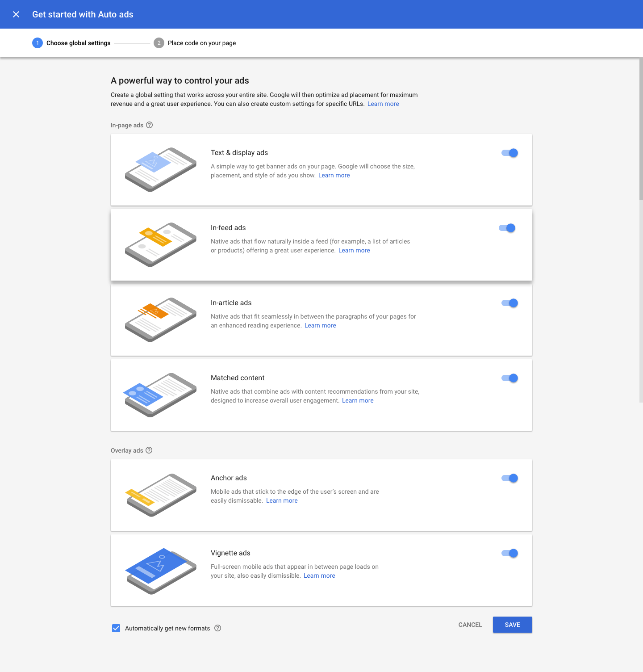
Task: Turn off the In-feed ads switch
Action: pyautogui.click(x=507, y=228)
